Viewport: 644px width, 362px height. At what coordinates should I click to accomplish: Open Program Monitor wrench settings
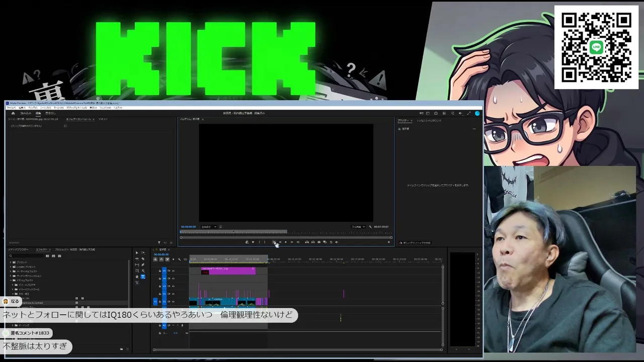[x=370, y=227]
